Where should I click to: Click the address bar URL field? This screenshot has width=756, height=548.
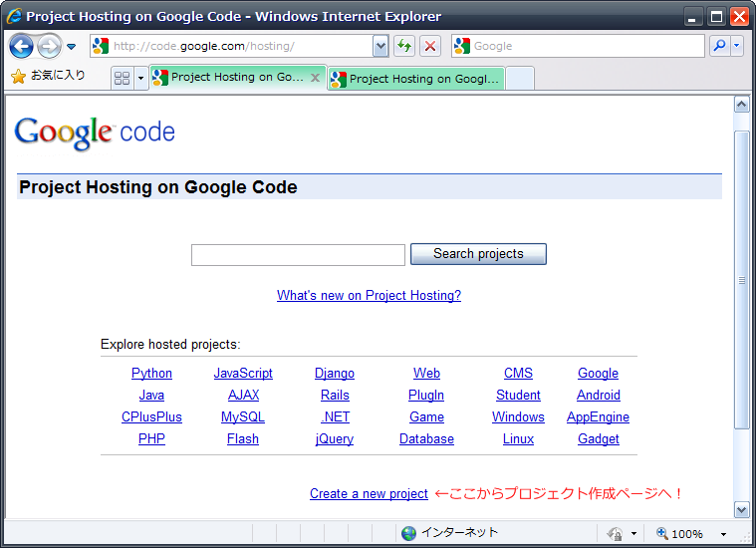[231, 46]
